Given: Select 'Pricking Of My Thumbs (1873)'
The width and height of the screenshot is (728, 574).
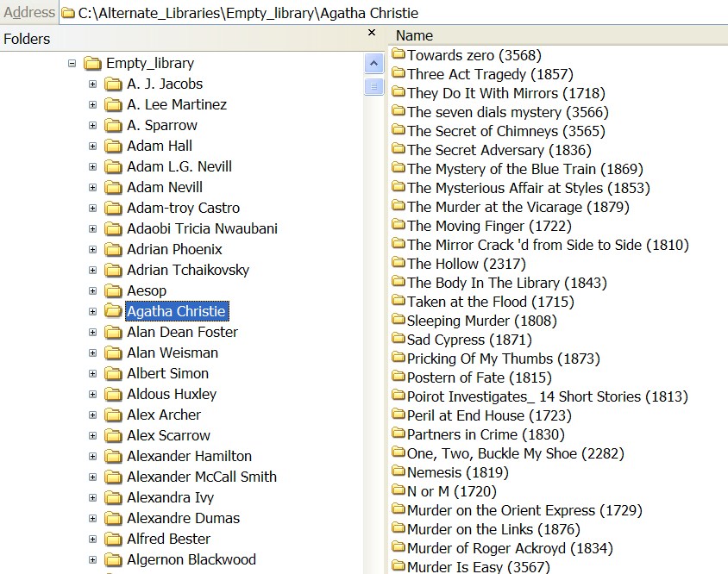Looking at the screenshot, I should [503, 359].
